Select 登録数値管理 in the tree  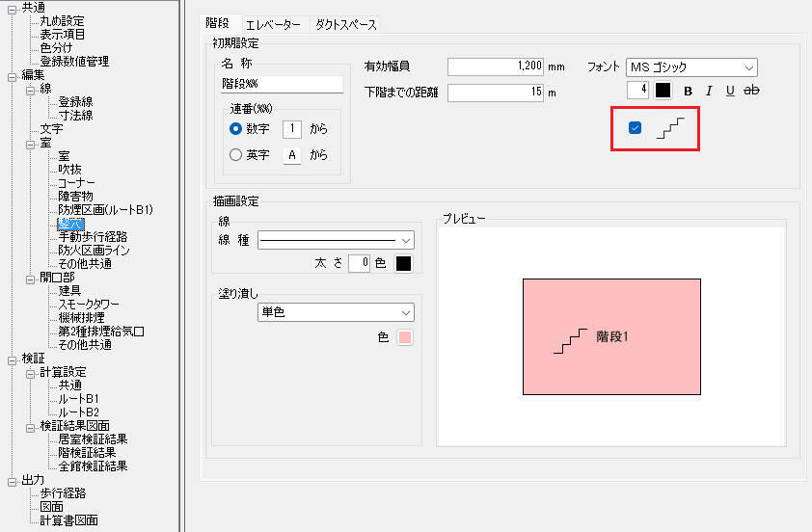74,62
